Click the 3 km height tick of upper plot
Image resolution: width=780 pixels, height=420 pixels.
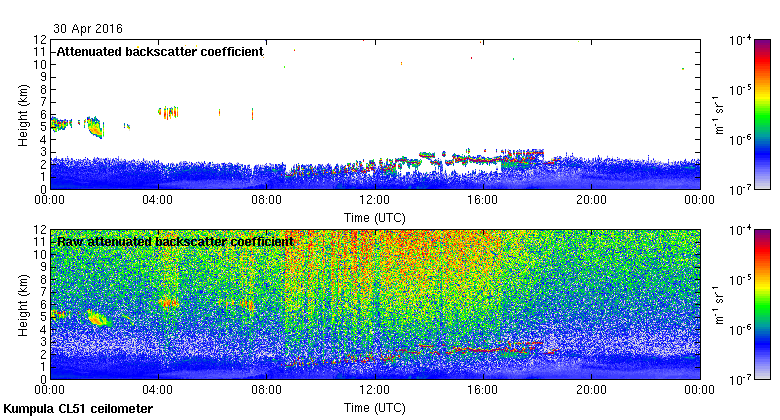[43, 152]
